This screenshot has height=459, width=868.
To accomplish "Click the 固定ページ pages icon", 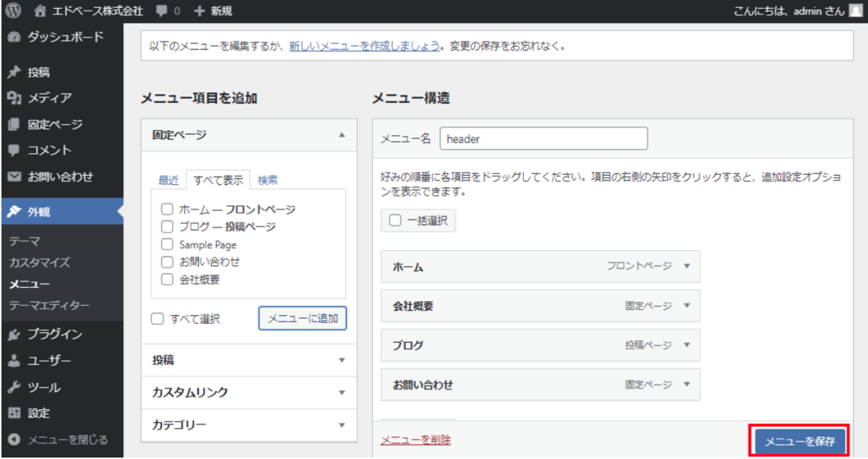I will [x=14, y=124].
